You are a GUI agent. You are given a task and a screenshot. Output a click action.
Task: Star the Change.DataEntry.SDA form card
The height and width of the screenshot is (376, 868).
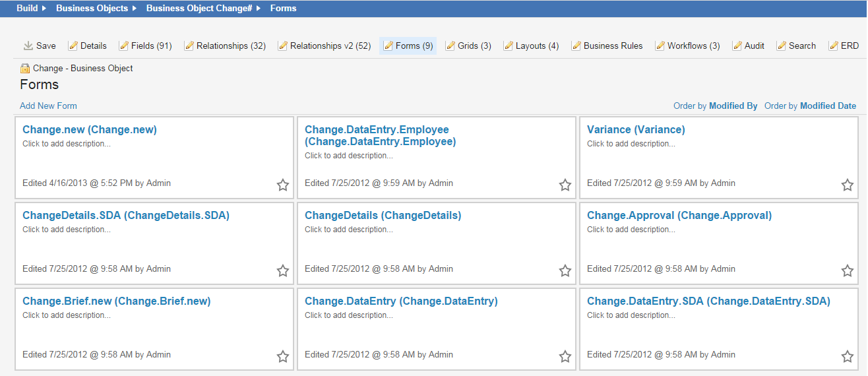[x=848, y=357]
